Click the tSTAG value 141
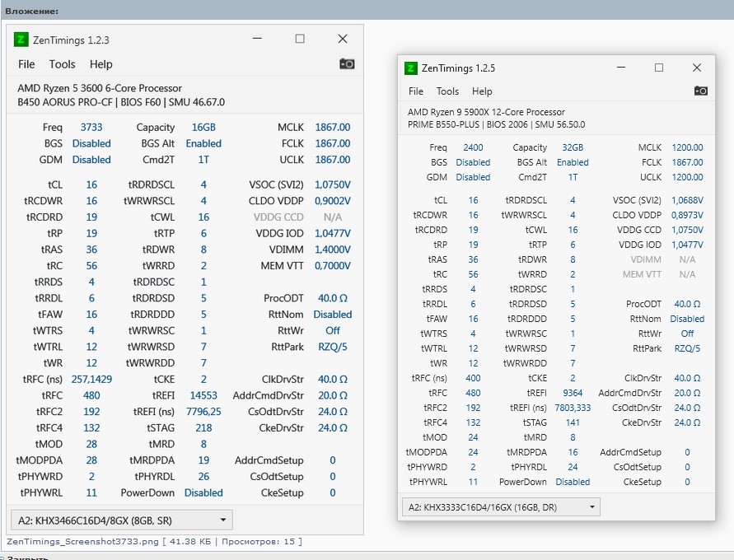Viewport: 734px width, 560px height. (573, 422)
